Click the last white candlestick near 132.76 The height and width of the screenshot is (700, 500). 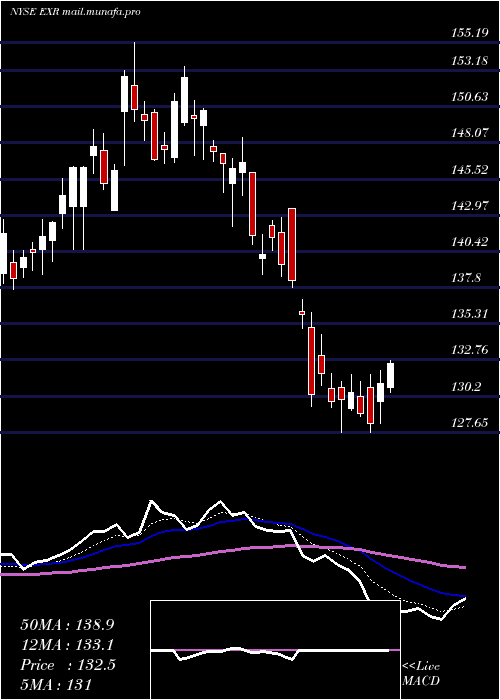point(391,375)
